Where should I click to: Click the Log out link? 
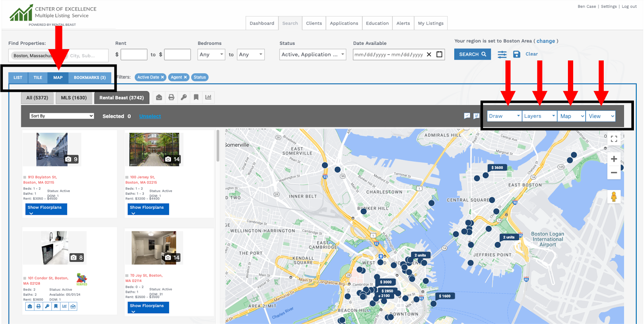pos(629,6)
